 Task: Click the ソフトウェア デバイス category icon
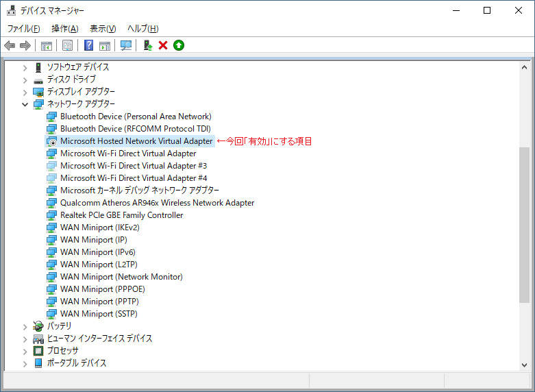pyautogui.click(x=38, y=67)
